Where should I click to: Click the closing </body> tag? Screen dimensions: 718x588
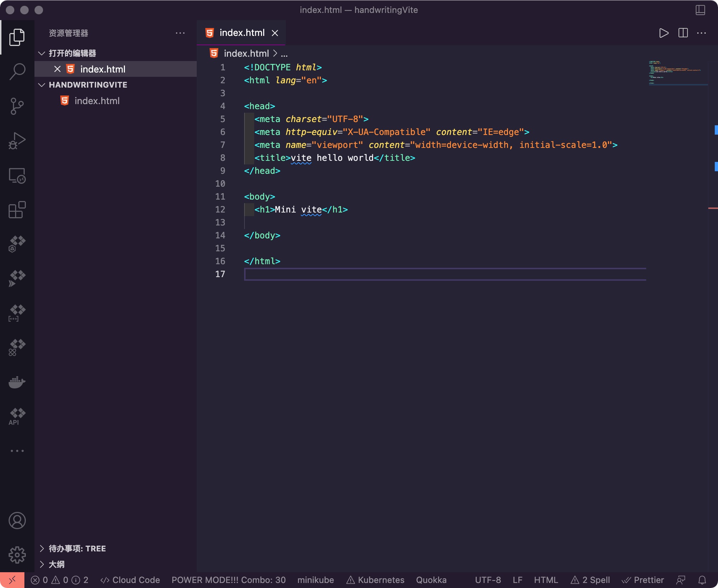pyautogui.click(x=262, y=235)
